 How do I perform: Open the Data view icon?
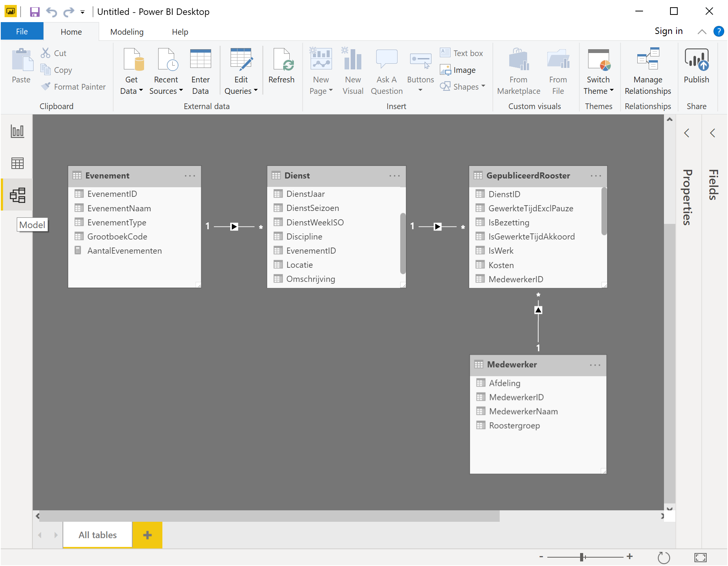click(17, 164)
